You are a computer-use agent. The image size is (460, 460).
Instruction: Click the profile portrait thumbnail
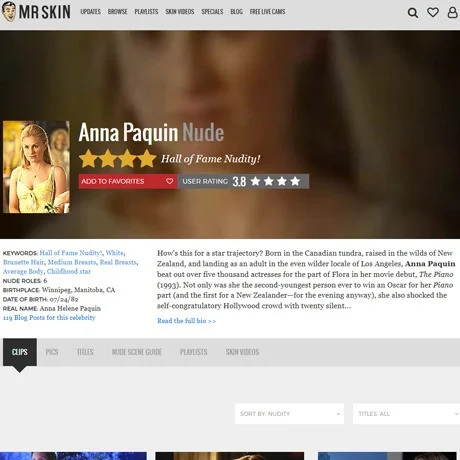36,167
